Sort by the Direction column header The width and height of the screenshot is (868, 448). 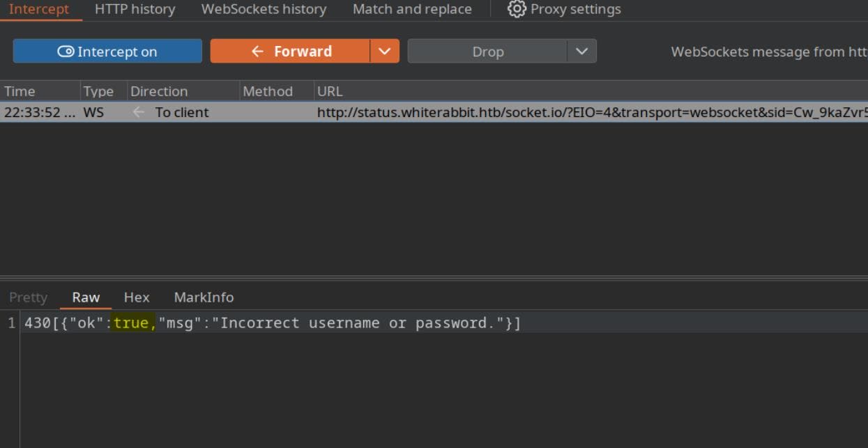point(159,91)
